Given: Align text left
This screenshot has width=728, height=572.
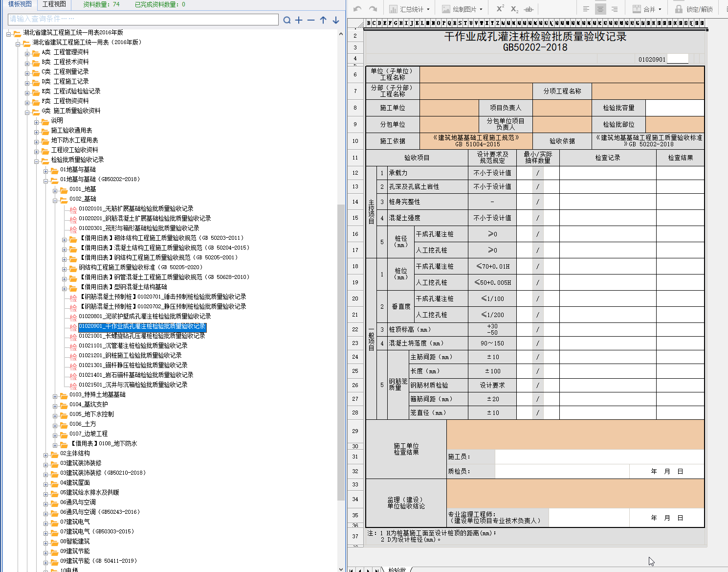Looking at the screenshot, I should pyautogui.click(x=586, y=9).
